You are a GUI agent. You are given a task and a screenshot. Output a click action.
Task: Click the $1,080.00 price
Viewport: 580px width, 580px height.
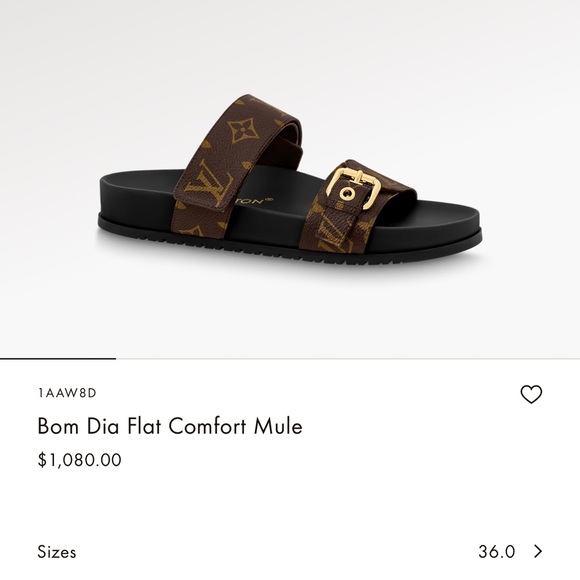(x=80, y=460)
